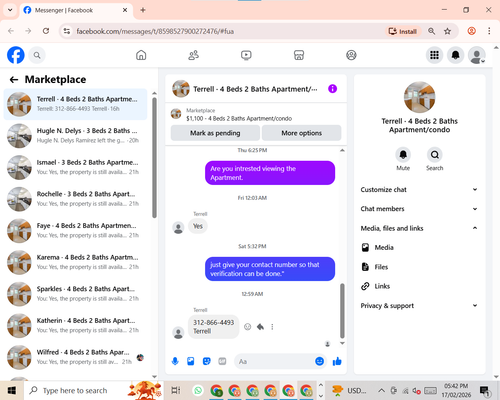Open Media in shared files
Viewport: 500px width, 400px height.
[419, 248]
